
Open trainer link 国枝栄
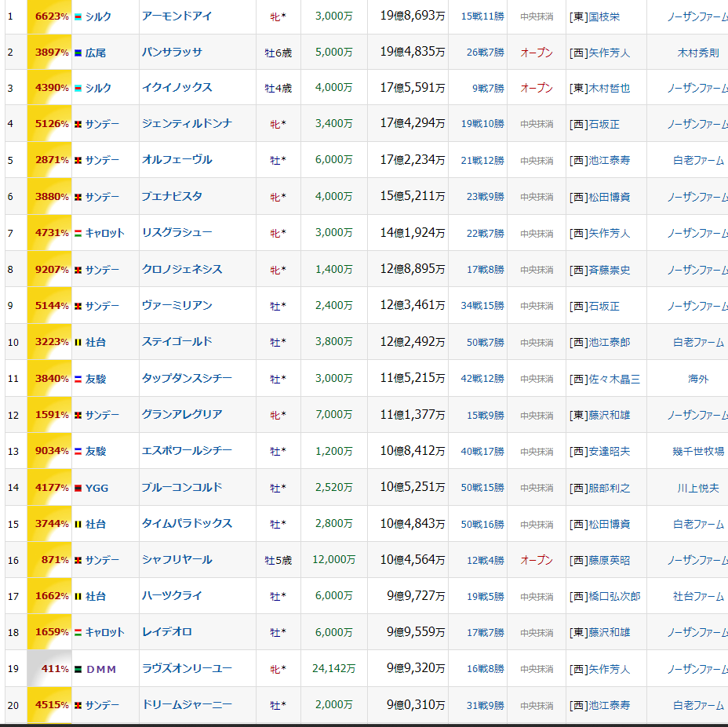(604, 16)
